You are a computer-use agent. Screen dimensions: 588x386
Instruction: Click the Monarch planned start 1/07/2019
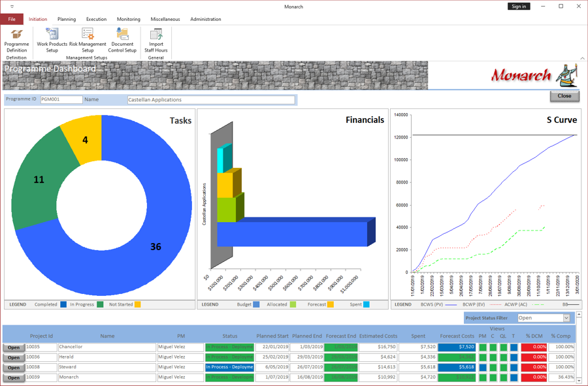pyautogui.click(x=272, y=378)
